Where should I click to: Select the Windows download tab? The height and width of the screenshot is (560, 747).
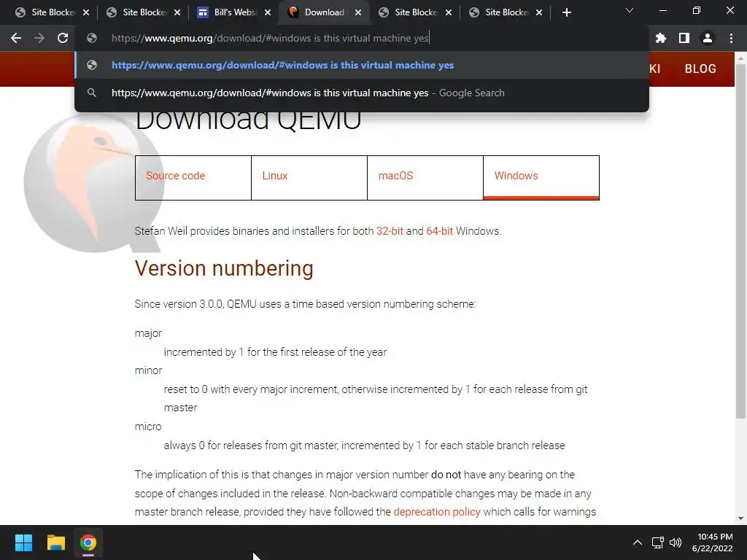[541, 178]
